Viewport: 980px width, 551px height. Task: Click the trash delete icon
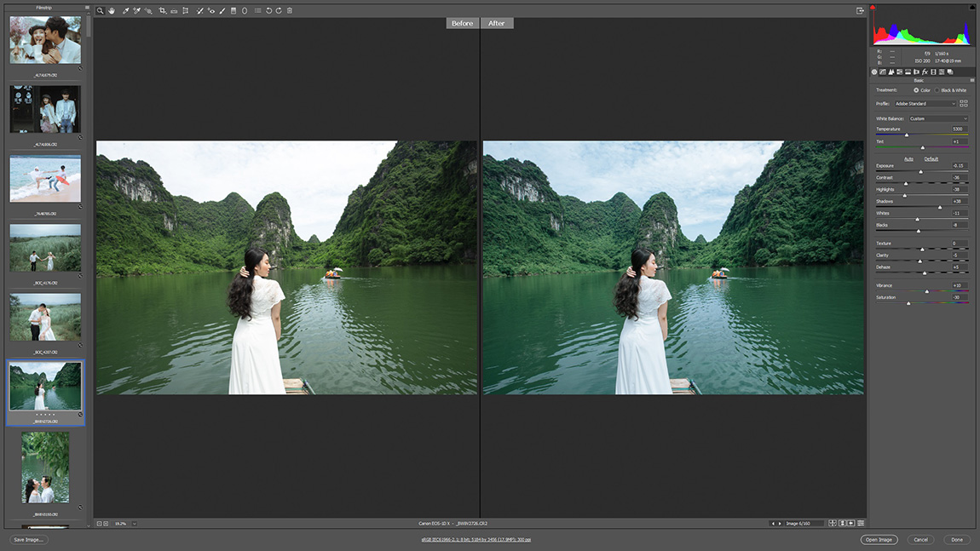coord(290,10)
